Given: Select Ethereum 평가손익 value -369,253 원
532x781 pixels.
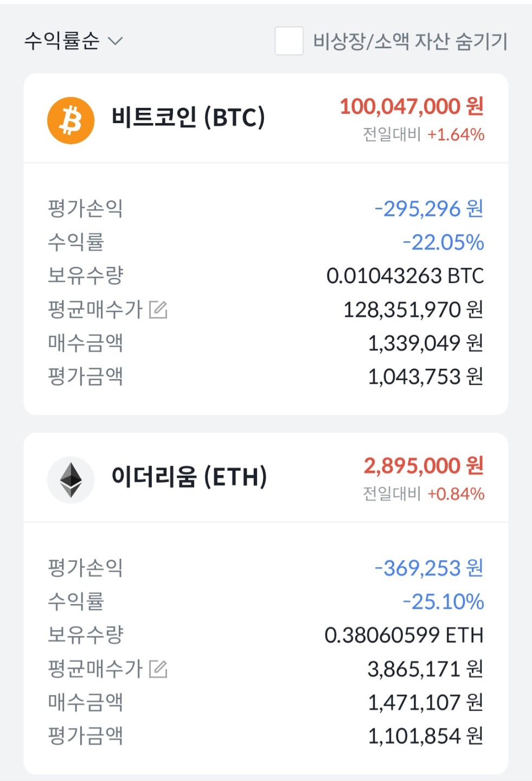Looking at the screenshot, I should 428,568.
